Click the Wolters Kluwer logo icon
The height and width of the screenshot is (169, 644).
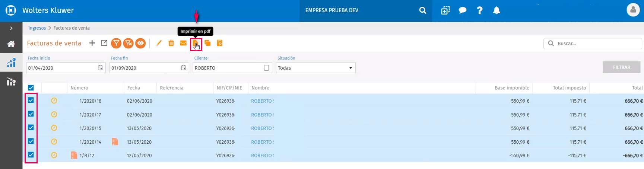pos(11,10)
